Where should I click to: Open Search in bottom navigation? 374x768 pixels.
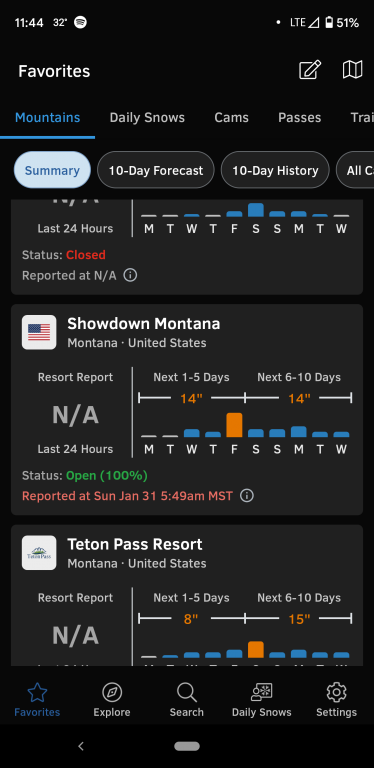(187, 700)
